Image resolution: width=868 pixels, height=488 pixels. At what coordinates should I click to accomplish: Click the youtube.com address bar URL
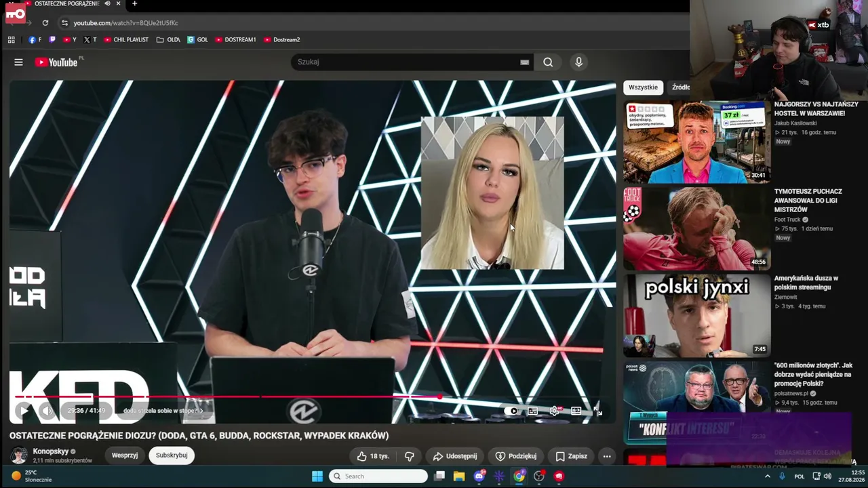pyautogui.click(x=126, y=23)
